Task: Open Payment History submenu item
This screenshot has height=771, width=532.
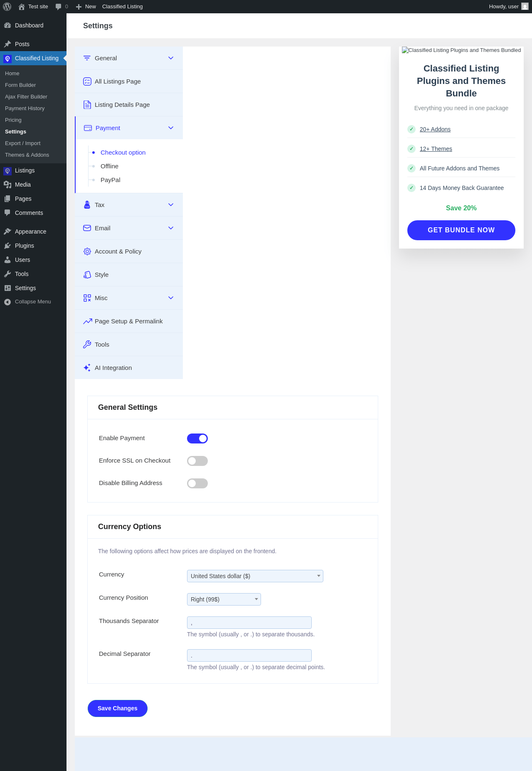Action: pyautogui.click(x=25, y=108)
